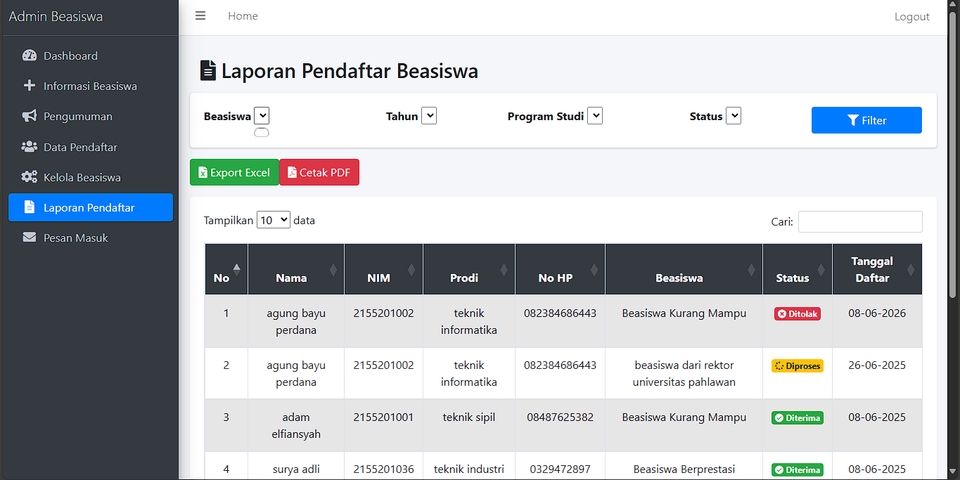The image size is (960, 480).
Task: Click the envelope icon beside Pesan Masuk
Action: point(29,238)
